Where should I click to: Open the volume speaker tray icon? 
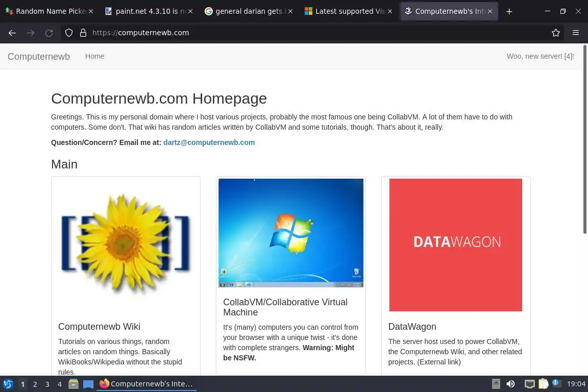(x=510, y=384)
